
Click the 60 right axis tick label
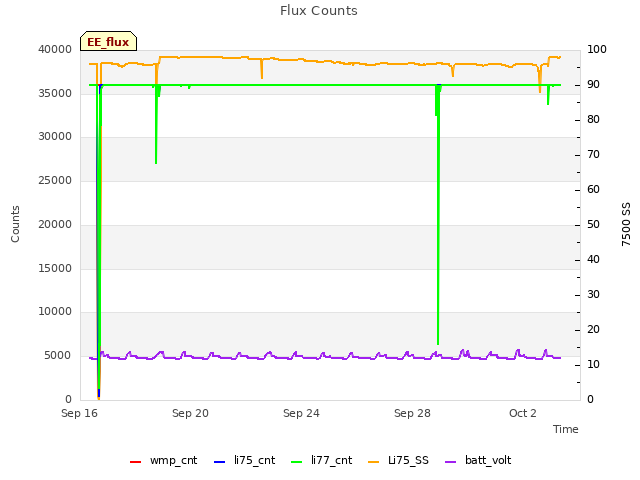click(593, 189)
